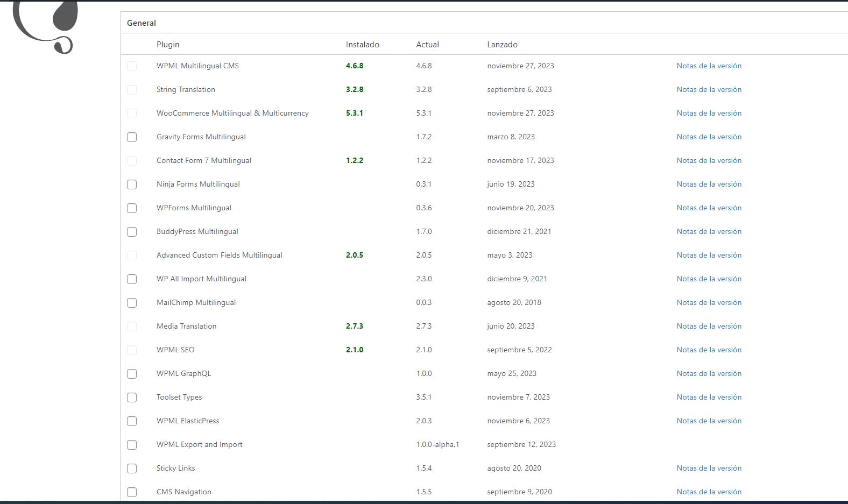The height and width of the screenshot is (504, 848).
Task: Click the Lanzado column header
Action: tap(503, 45)
